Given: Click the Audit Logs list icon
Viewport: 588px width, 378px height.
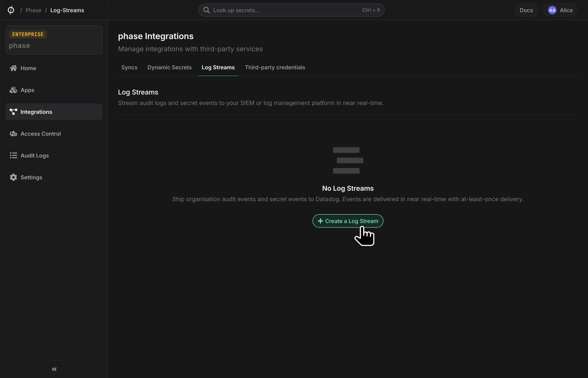Looking at the screenshot, I should pyautogui.click(x=13, y=155).
